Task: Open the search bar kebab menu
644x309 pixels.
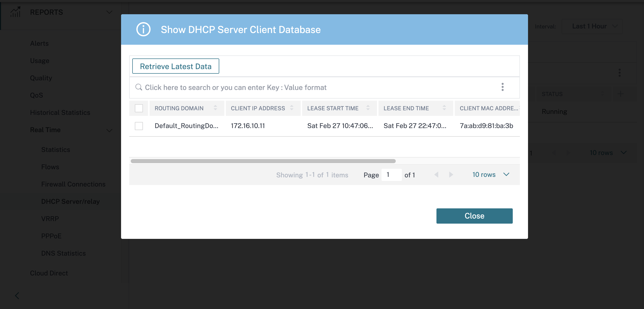Action: coord(502,87)
